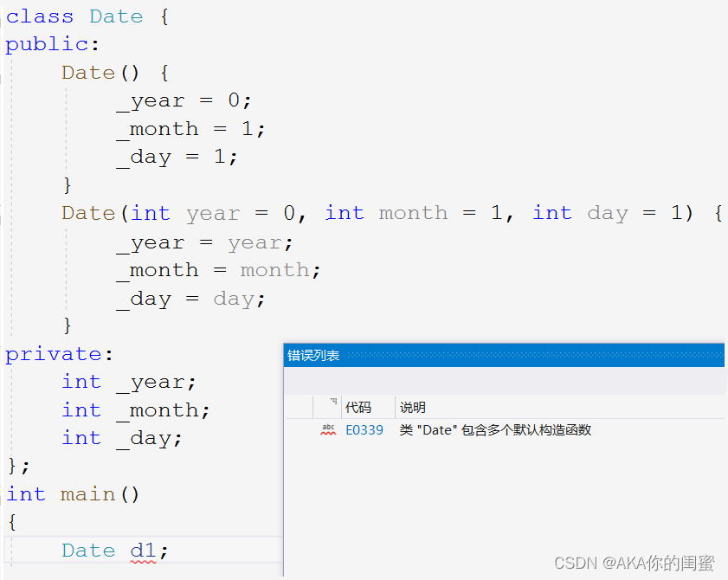Screen dimensions: 728x580
Task: Click the 错误列表 panel title bar
Action: coord(504,355)
